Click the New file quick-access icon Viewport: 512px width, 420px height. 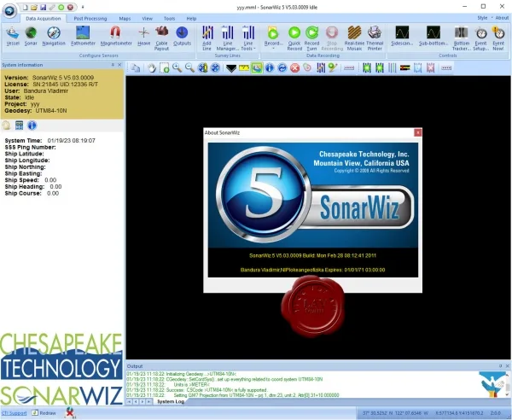pyautogui.click(x=25, y=7)
